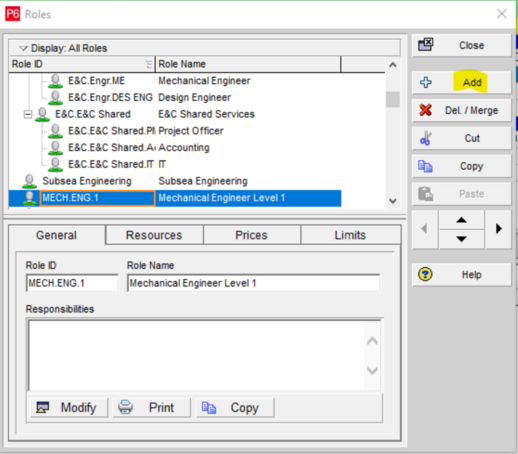The width and height of the screenshot is (518, 454).
Task: Collapse the E&C.E&C Shared tree node
Action: (x=28, y=115)
